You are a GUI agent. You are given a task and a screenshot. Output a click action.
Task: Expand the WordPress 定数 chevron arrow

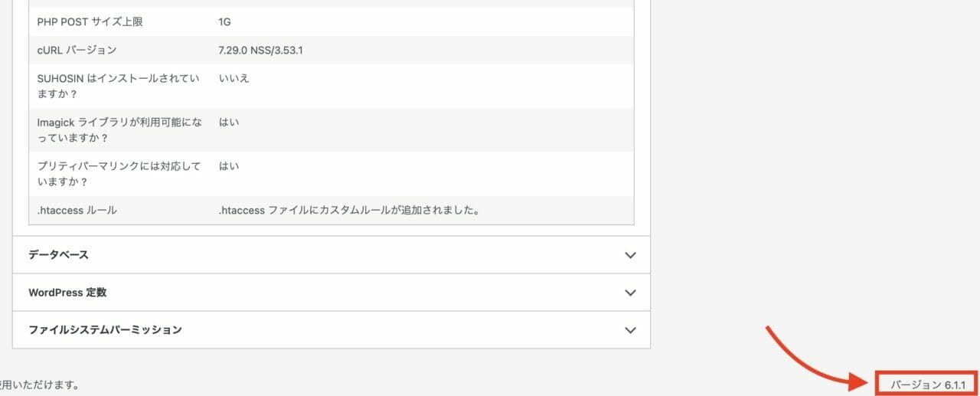(630, 293)
